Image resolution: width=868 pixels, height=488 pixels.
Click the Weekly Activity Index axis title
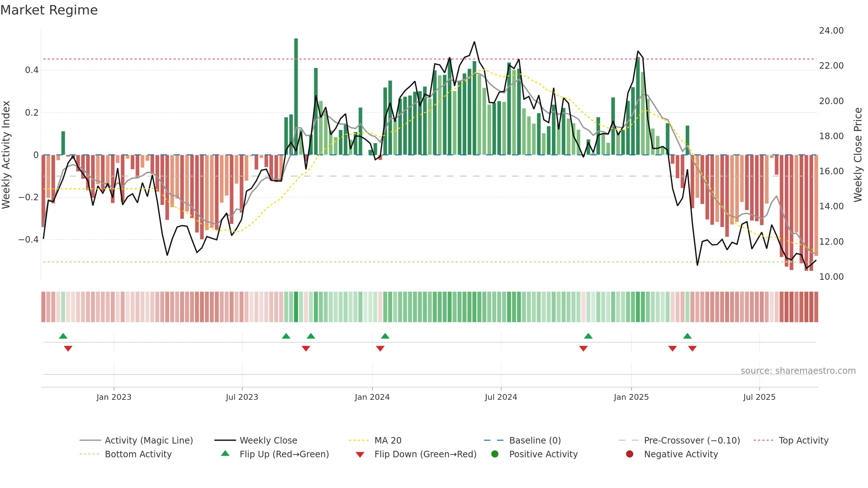(6, 155)
